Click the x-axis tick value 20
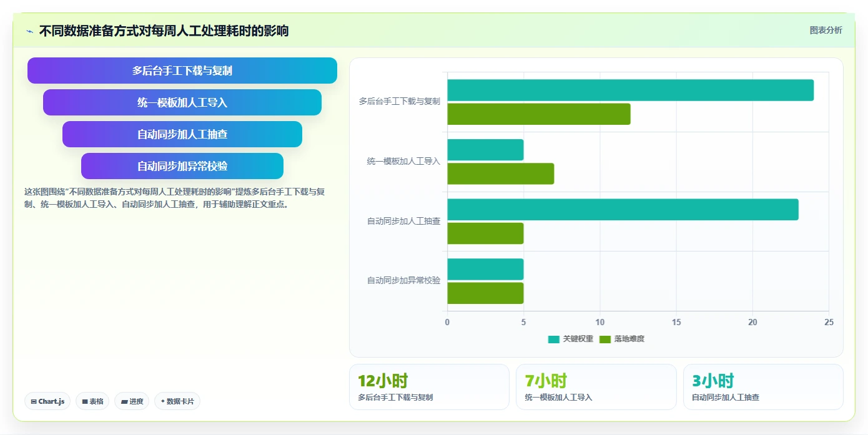The width and height of the screenshot is (868, 435). pos(752,323)
